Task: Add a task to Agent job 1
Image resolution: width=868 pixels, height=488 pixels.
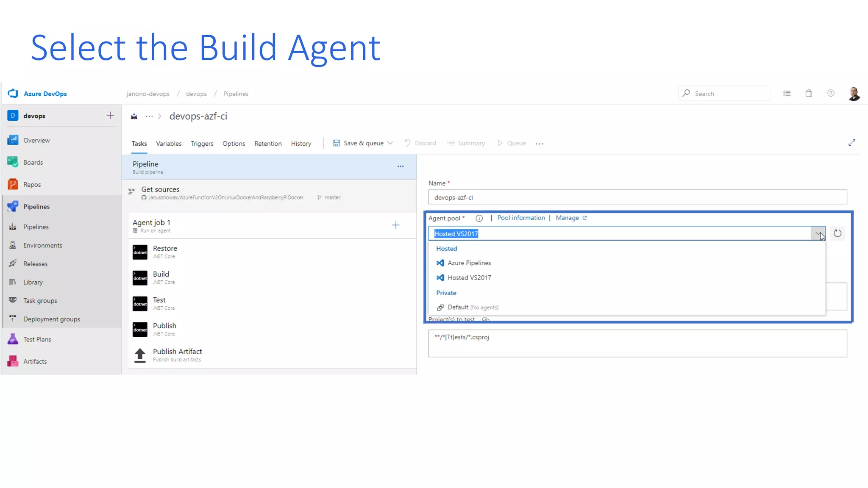Action: point(395,225)
